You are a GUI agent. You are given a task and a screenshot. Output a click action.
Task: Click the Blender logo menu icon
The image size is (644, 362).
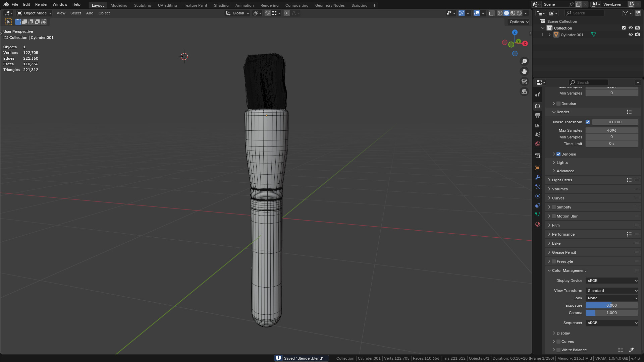6,4
